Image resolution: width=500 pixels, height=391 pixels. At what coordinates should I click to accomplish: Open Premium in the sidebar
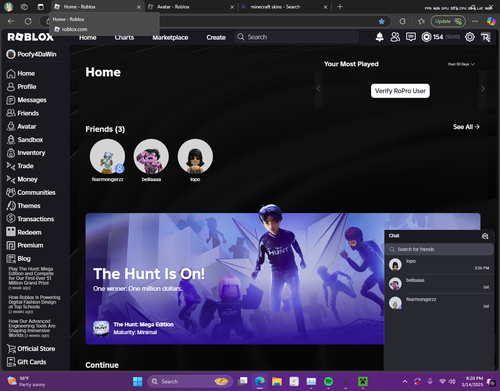click(x=25, y=245)
